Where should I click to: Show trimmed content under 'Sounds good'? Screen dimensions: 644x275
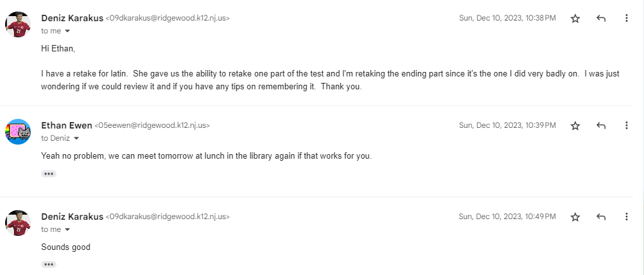(x=49, y=264)
